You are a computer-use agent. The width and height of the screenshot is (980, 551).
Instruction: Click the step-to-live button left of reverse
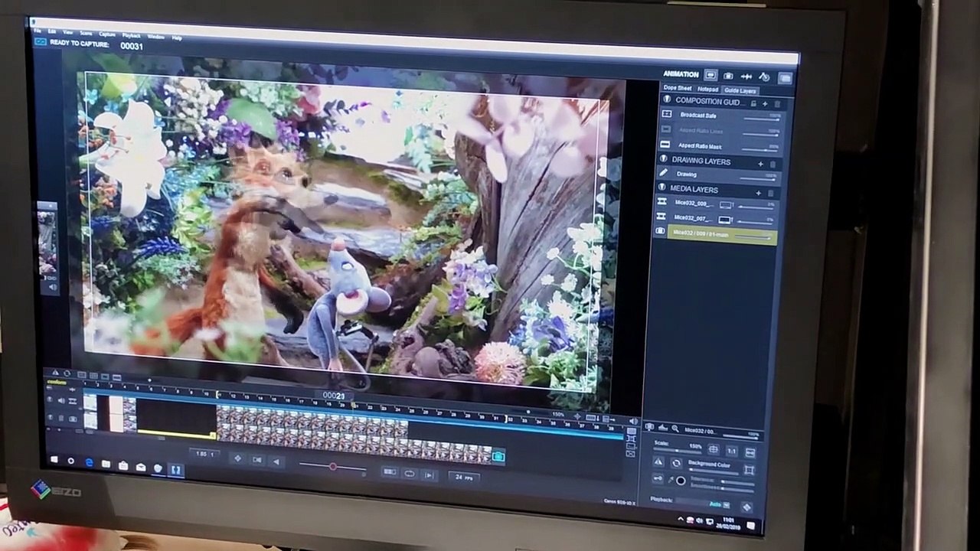pos(256,460)
